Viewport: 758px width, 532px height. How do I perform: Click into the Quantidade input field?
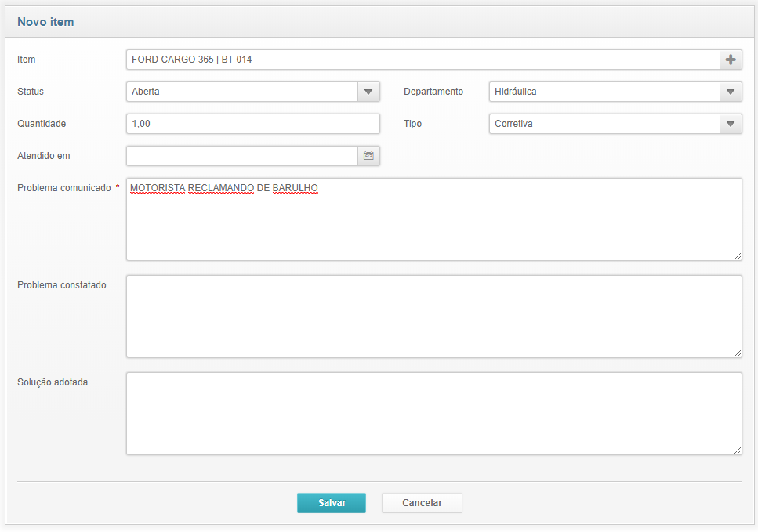pyautogui.click(x=252, y=124)
